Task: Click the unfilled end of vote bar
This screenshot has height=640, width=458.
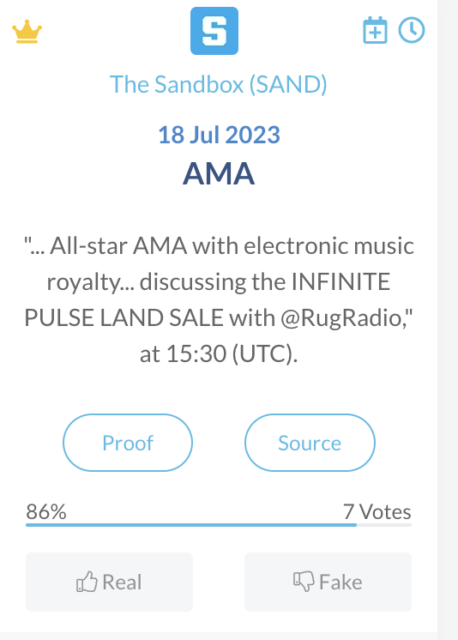Action: 384,525
